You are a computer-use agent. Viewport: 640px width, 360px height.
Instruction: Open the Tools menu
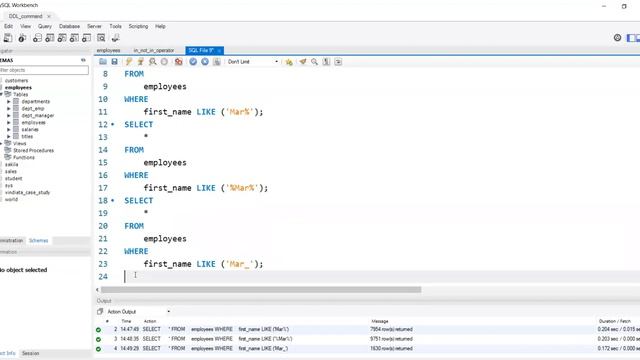(115, 26)
